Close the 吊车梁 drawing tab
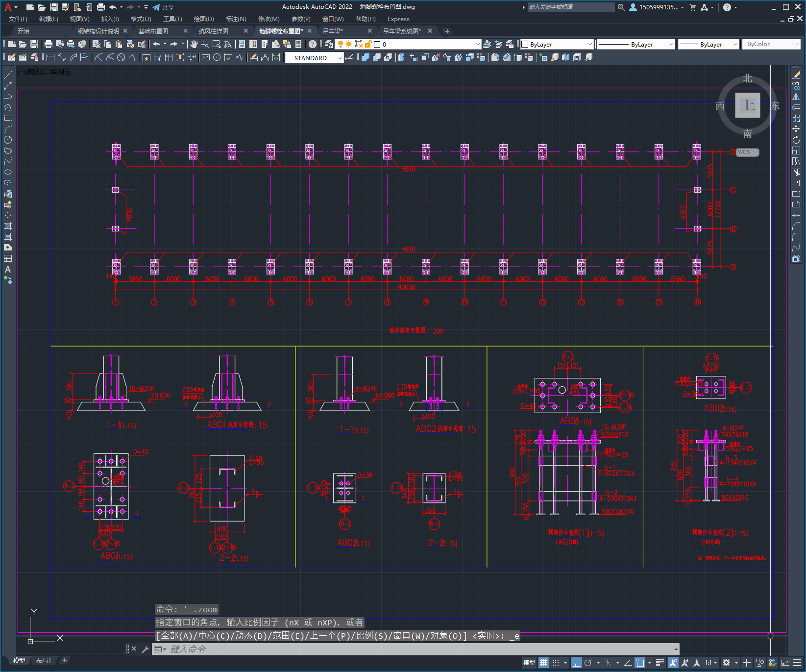The height and width of the screenshot is (672, 806). [370, 31]
